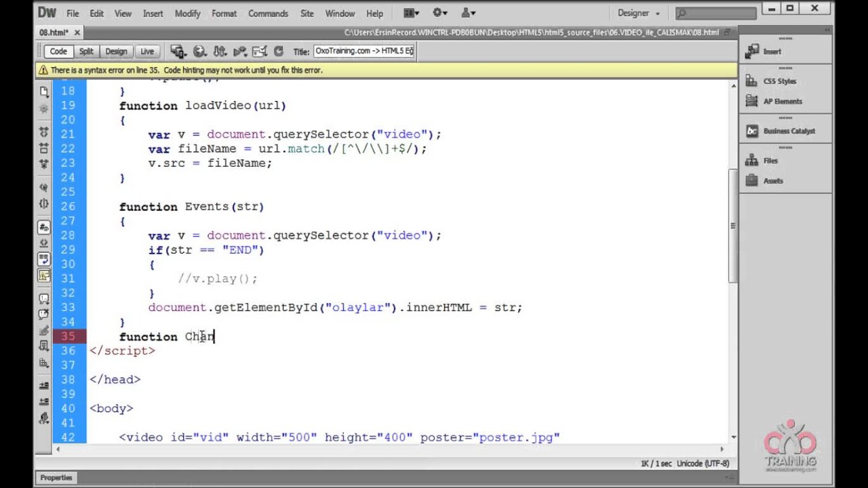Click 'function loadVideo(url)' on line 19

point(203,106)
